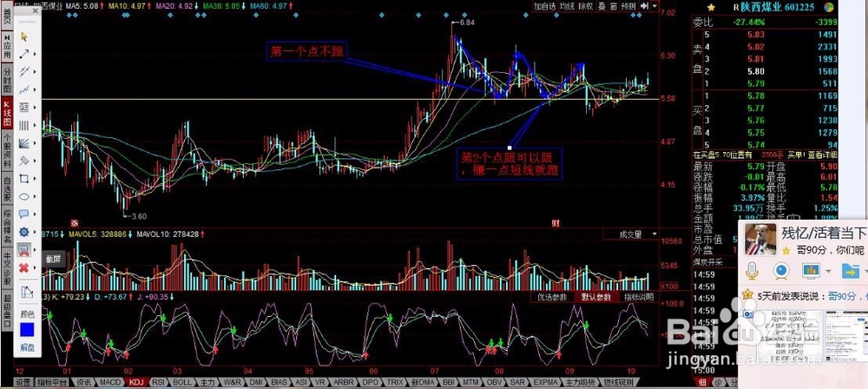Expand options arrow beside settings gear

35,232
